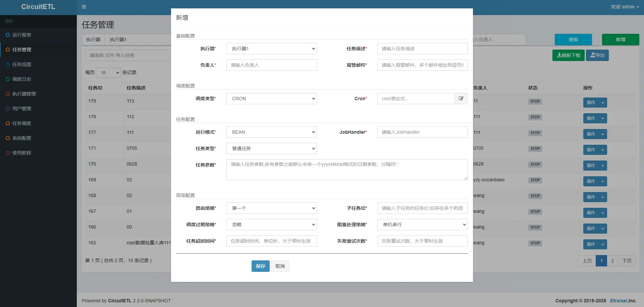
Task: Expand action caret for task 179
Action: [x=603, y=103]
